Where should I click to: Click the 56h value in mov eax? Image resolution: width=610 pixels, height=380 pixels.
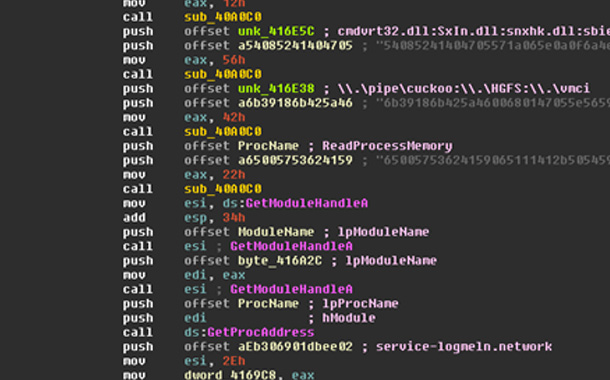(234, 60)
